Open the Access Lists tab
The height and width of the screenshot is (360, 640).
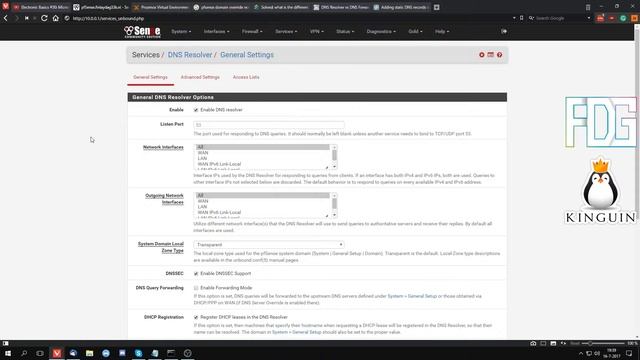(x=246, y=77)
